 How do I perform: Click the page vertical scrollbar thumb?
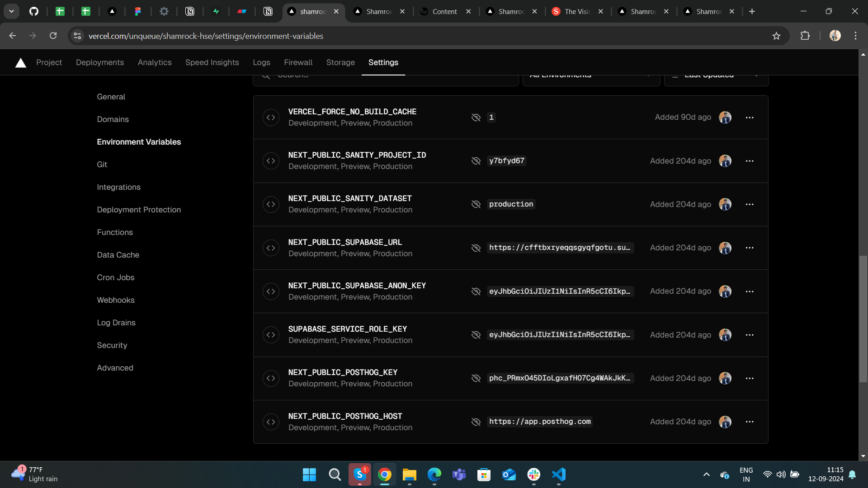863,319
